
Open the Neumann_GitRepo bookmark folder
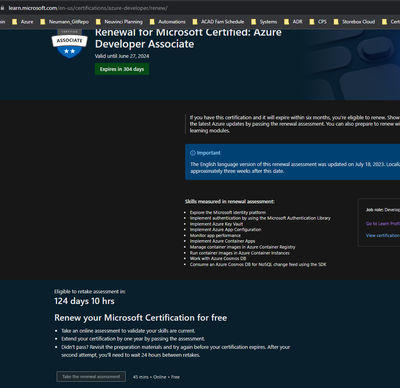pos(65,22)
